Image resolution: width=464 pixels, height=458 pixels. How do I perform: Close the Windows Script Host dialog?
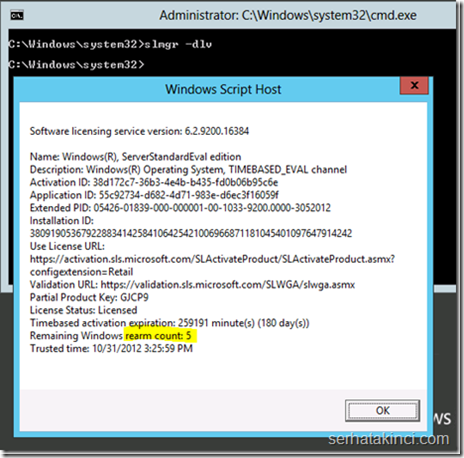[x=414, y=86]
